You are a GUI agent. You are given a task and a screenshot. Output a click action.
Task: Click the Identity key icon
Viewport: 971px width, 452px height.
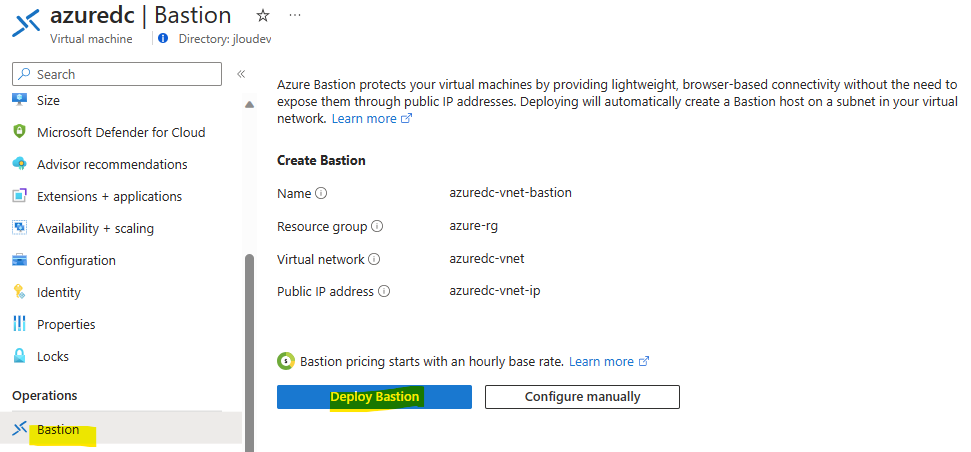click(20, 292)
